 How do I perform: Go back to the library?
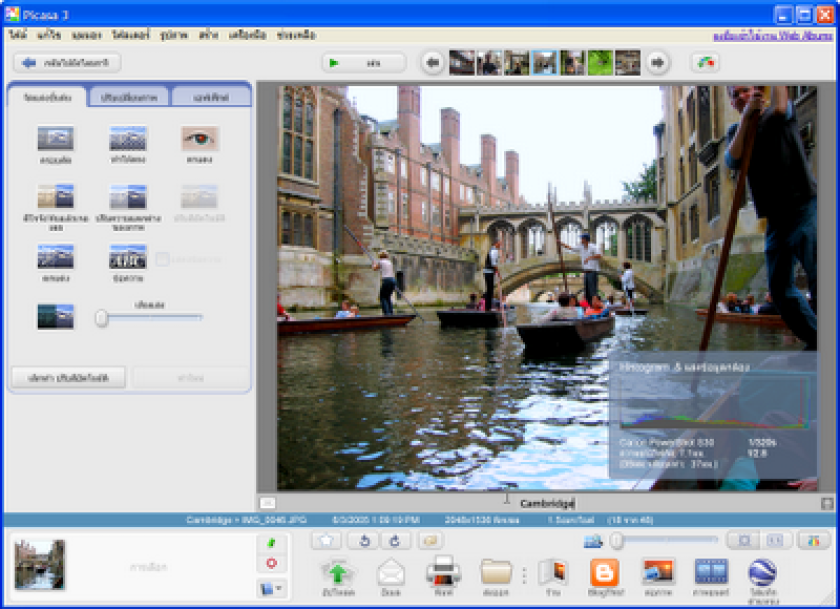click(67, 63)
